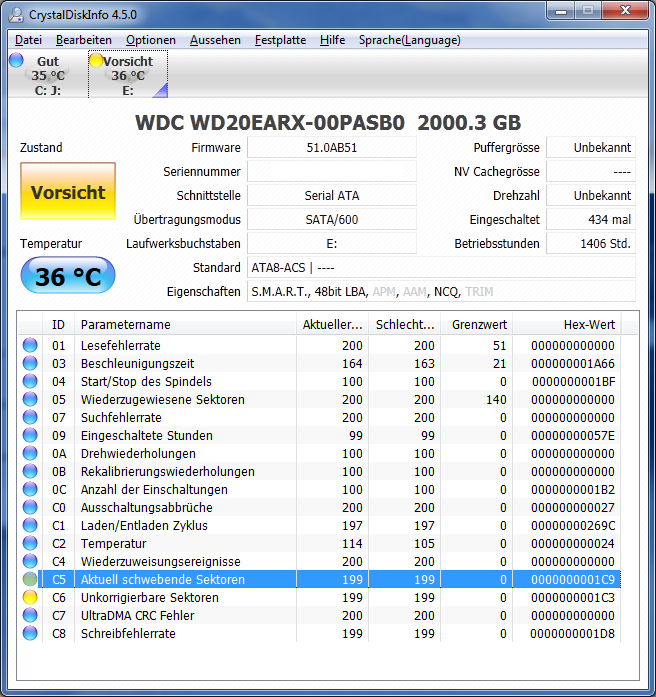
Task: Switch to disk tab Gut 35 °C C: J:
Action: pos(48,75)
